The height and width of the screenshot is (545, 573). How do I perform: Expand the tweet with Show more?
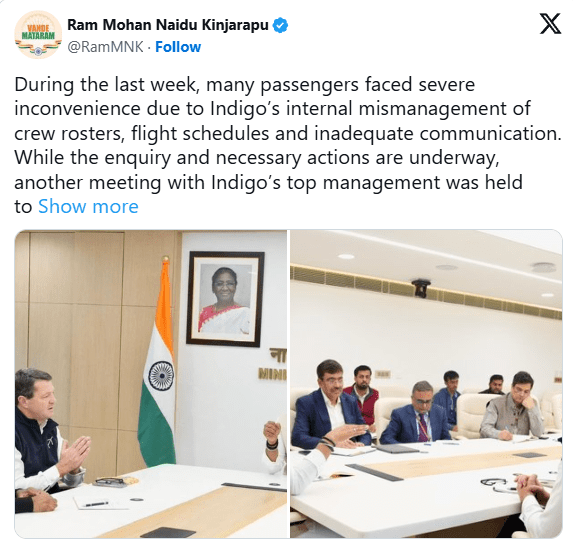point(88,207)
